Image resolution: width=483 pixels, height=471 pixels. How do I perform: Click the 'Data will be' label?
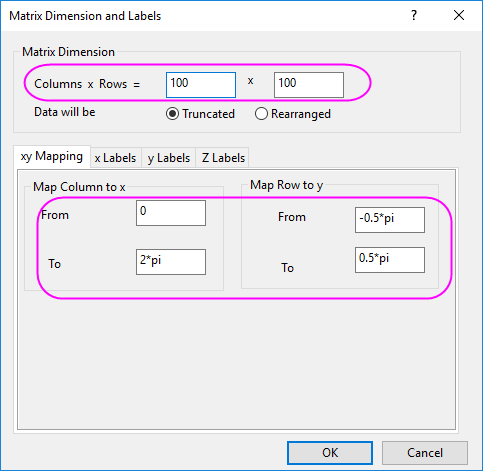(x=65, y=112)
